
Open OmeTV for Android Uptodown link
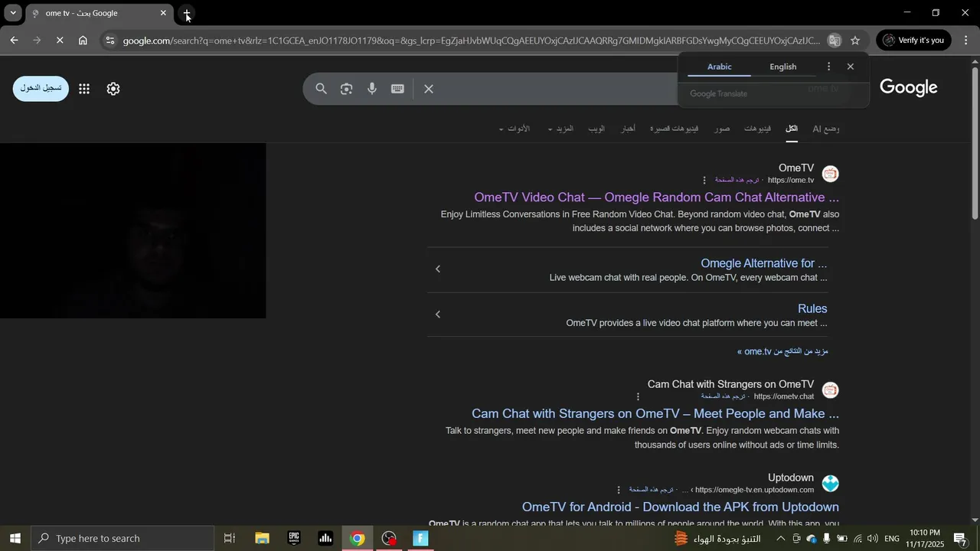[681, 507]
